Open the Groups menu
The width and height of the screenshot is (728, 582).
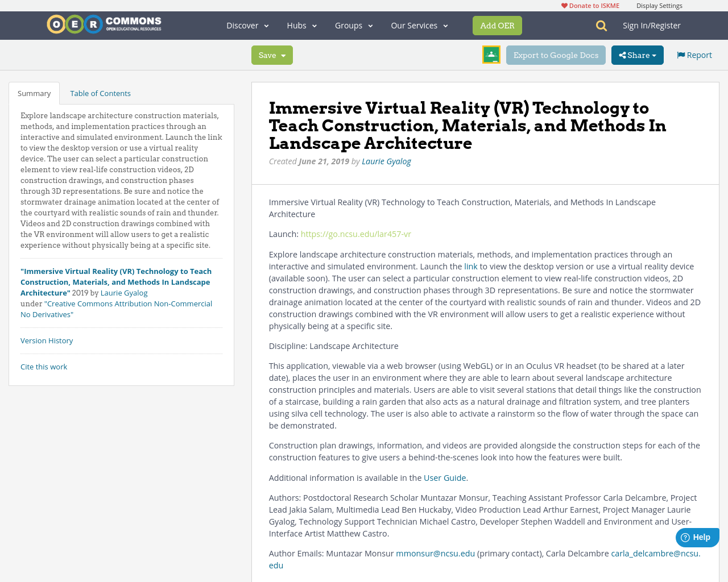(354, 26)
